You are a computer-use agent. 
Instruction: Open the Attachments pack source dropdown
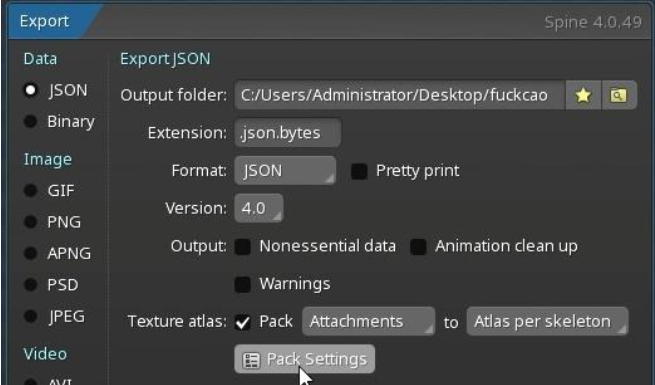pyautogui.click(x=368, y=321)
